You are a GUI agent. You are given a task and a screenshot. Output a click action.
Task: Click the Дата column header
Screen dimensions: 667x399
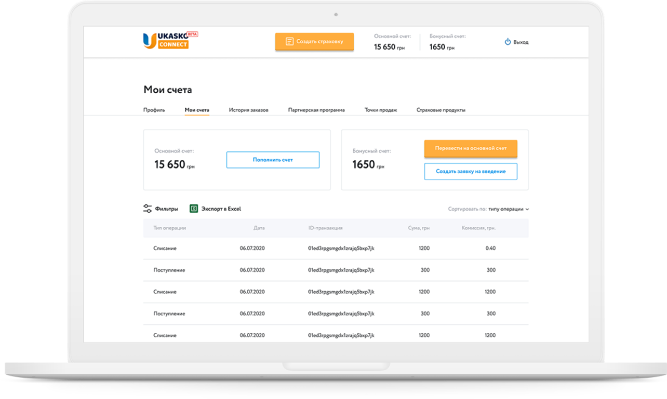(259, 228)
